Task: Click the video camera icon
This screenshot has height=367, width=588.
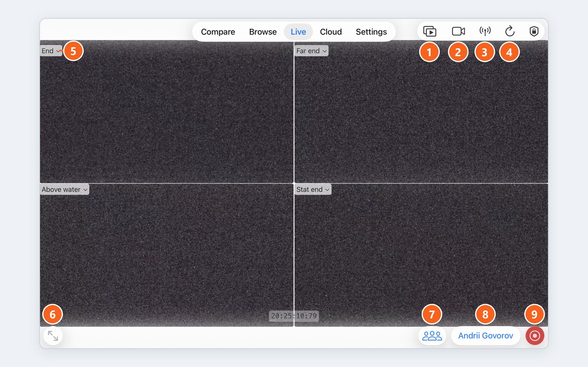Action: (458, 31)
